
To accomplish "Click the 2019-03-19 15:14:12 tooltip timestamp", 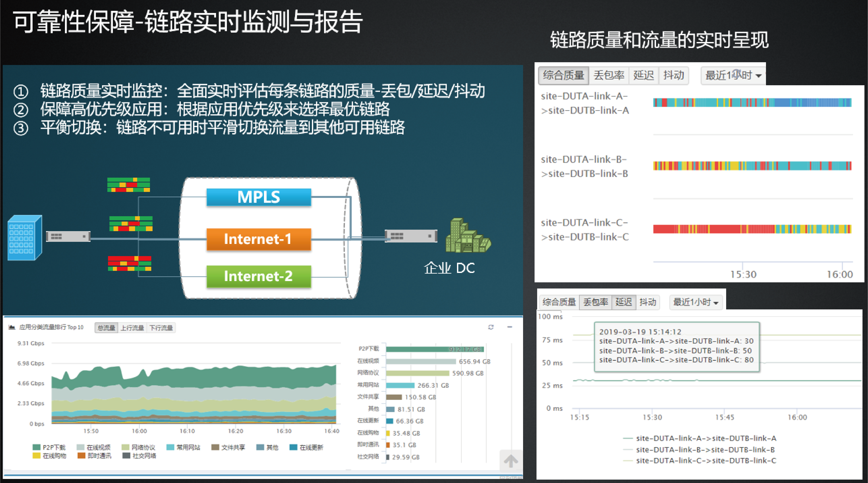I will [640, 332].
